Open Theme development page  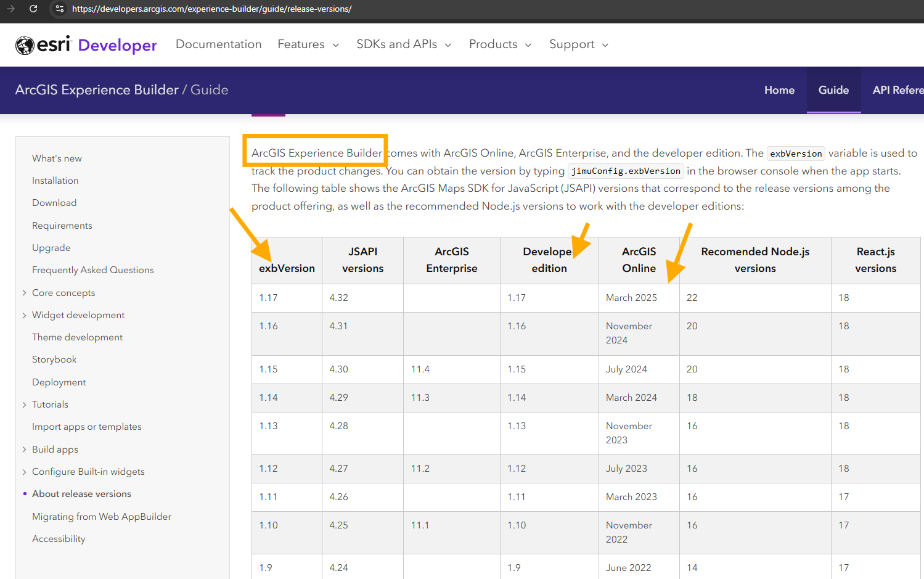click(x=77, y=337)
